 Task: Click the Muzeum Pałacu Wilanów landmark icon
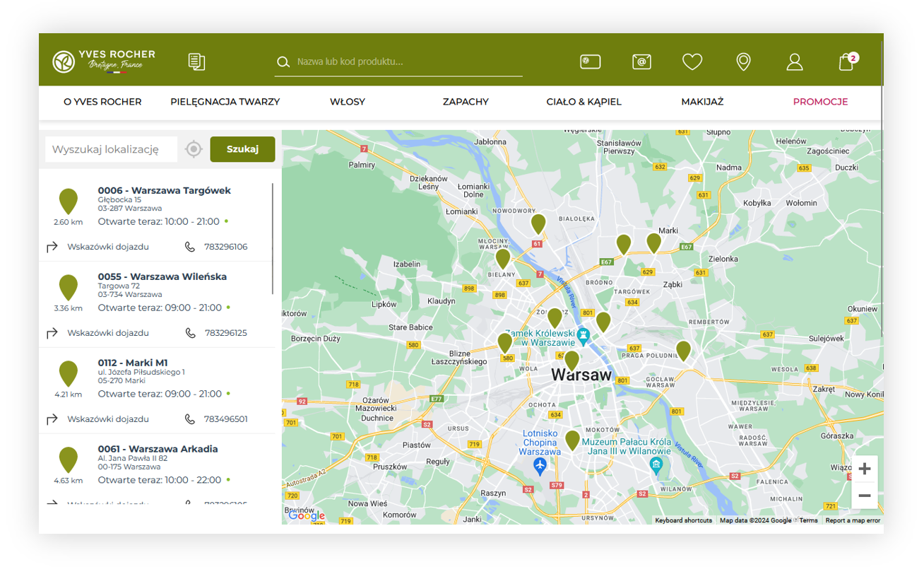pos(656,465)
